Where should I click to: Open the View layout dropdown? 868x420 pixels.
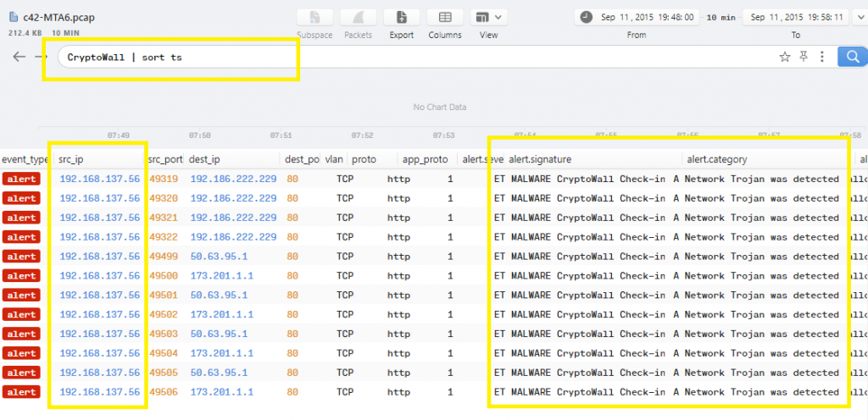[x=489, y=17]
